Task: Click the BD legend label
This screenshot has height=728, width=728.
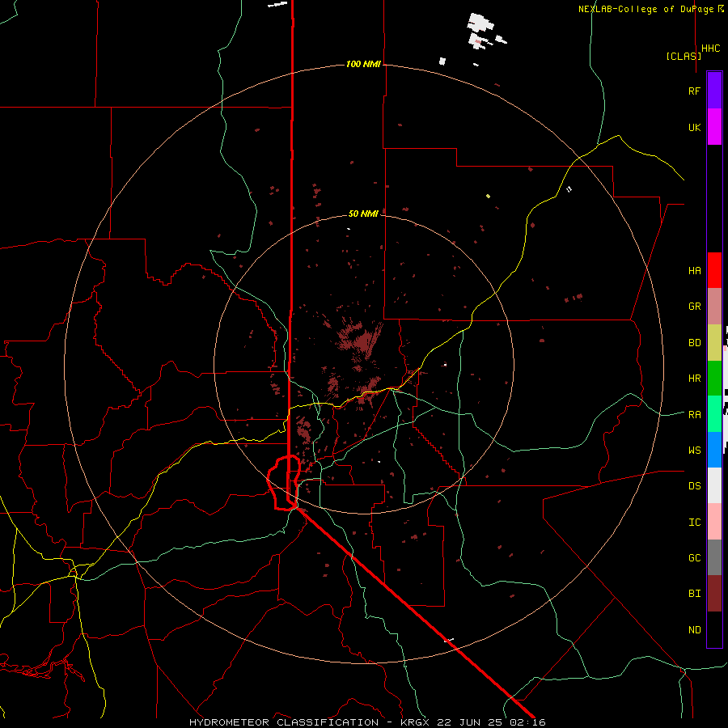Action: (695, 343)
